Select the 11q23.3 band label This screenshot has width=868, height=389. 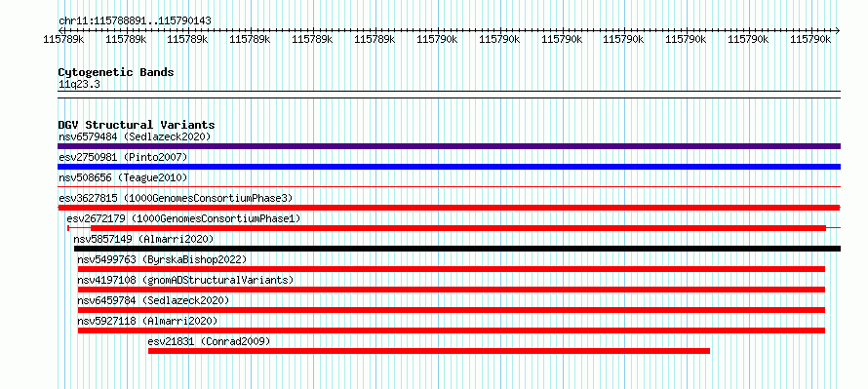(79, 85)
